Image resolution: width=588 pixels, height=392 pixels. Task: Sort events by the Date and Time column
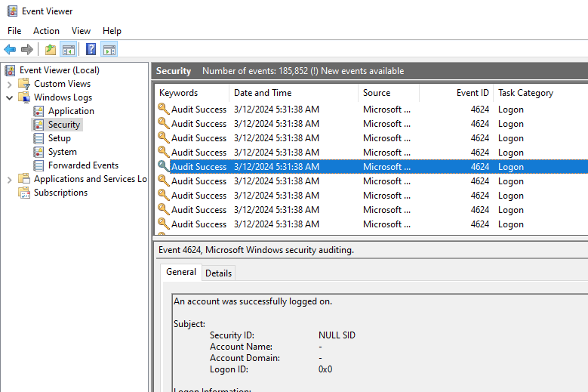click(x=263, y=93)
